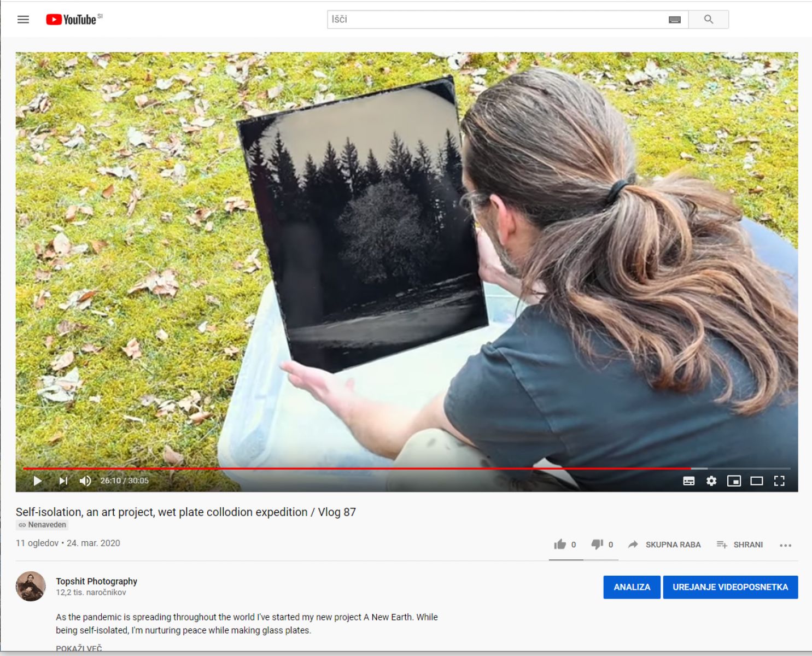
Task: Open the hamburger guide menu
Action: [23, 20]
